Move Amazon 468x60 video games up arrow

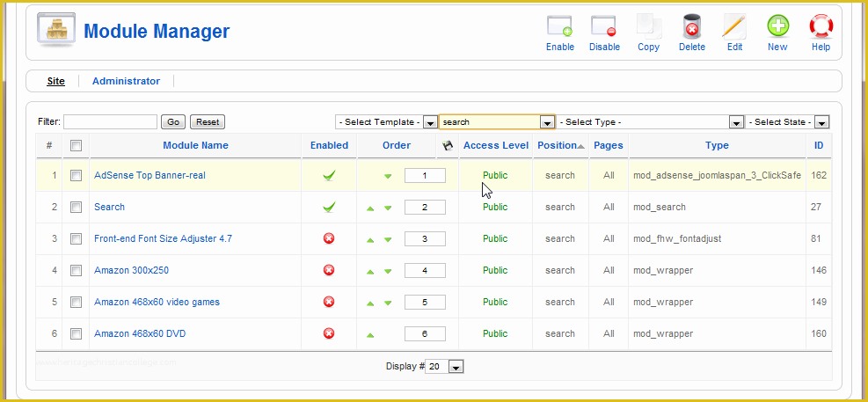click(x=370, y=303)
